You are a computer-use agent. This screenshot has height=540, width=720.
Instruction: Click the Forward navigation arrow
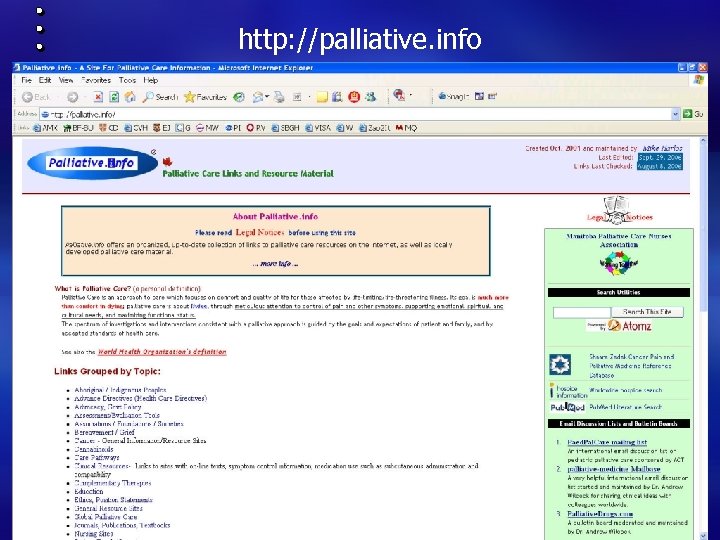tap(73, 97)
